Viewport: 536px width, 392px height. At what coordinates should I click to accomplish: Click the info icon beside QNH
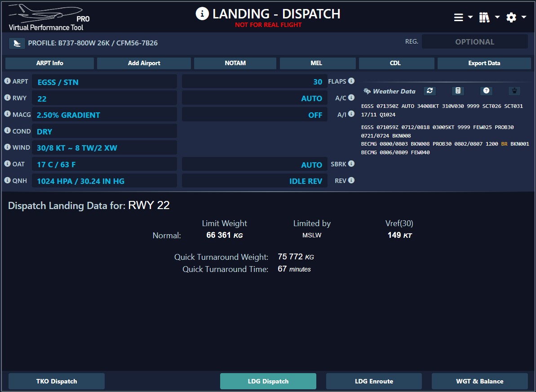coord(8,180)
